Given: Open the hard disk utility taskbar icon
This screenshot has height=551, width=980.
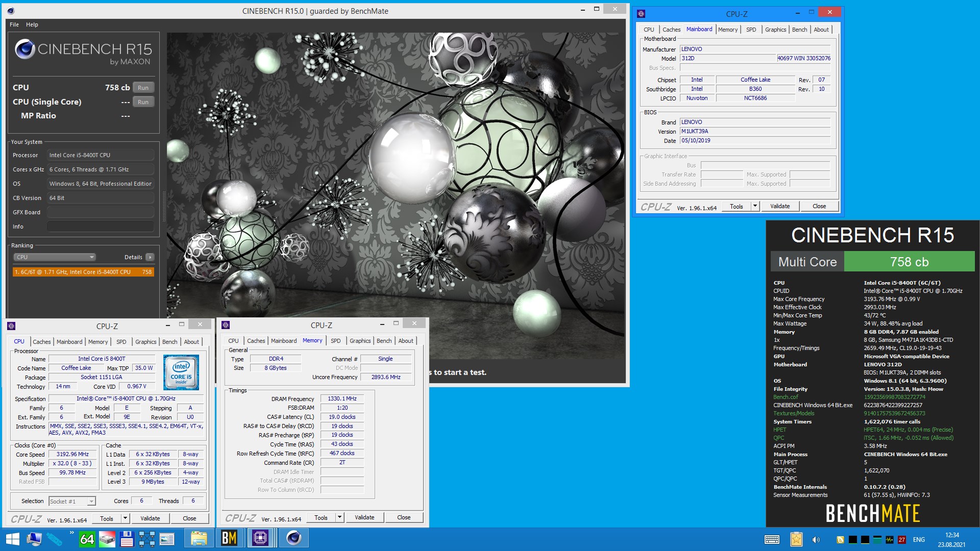Looking at the screenshot, I should point(107,539).
